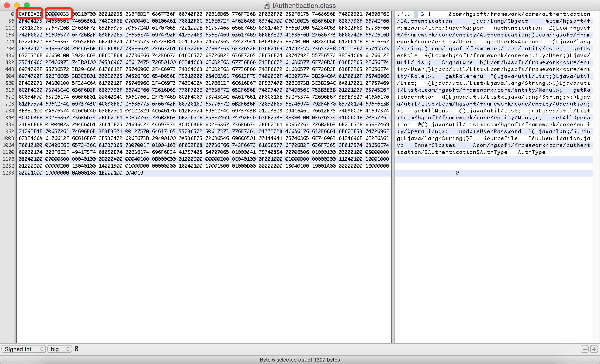The width and height of the screenshot is (600, 364).
Task: Click the InnerClasses text in ASCII pane
Action: [435, 145]
